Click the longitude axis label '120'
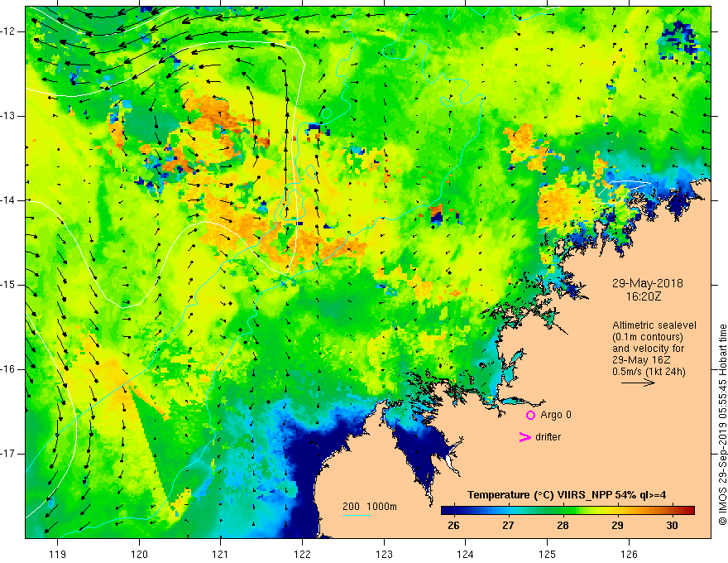 coord(139,554)
